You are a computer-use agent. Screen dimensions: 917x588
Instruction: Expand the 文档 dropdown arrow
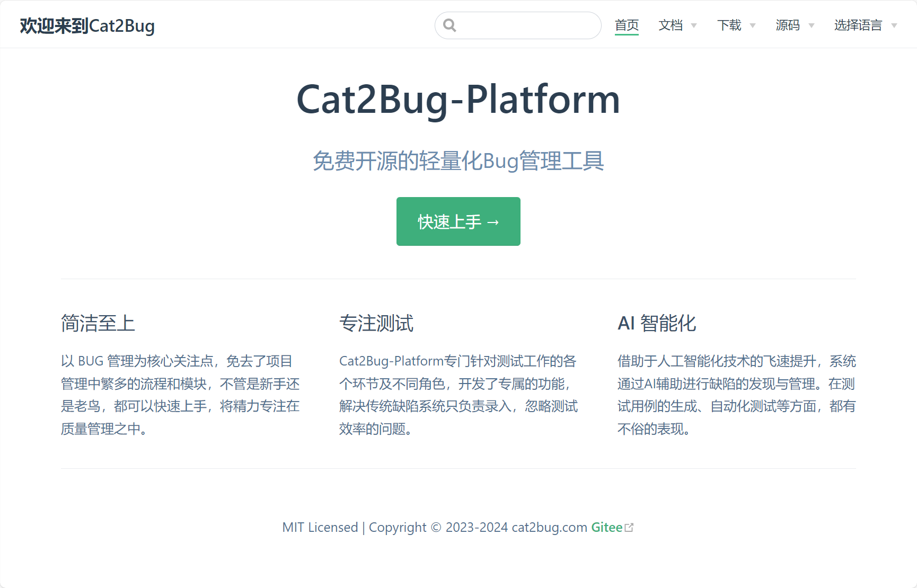[x=694, y=26]
